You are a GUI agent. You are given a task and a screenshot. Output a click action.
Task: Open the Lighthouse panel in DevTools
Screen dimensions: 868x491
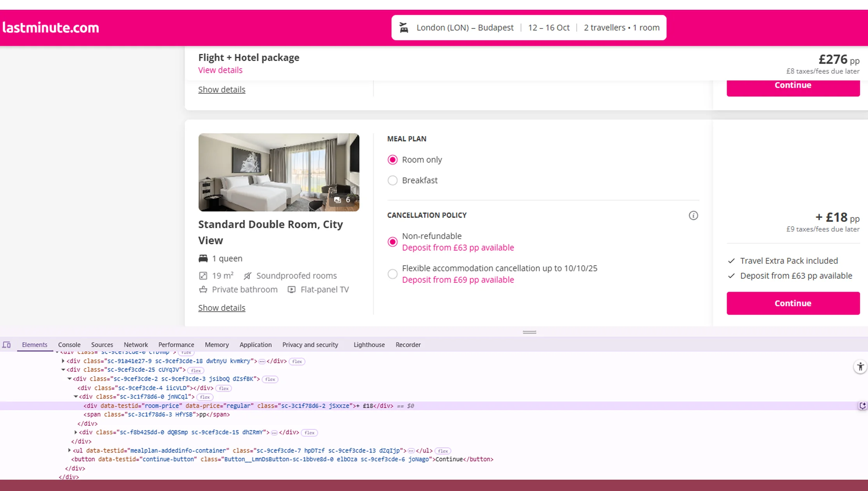tap(369, 345)
